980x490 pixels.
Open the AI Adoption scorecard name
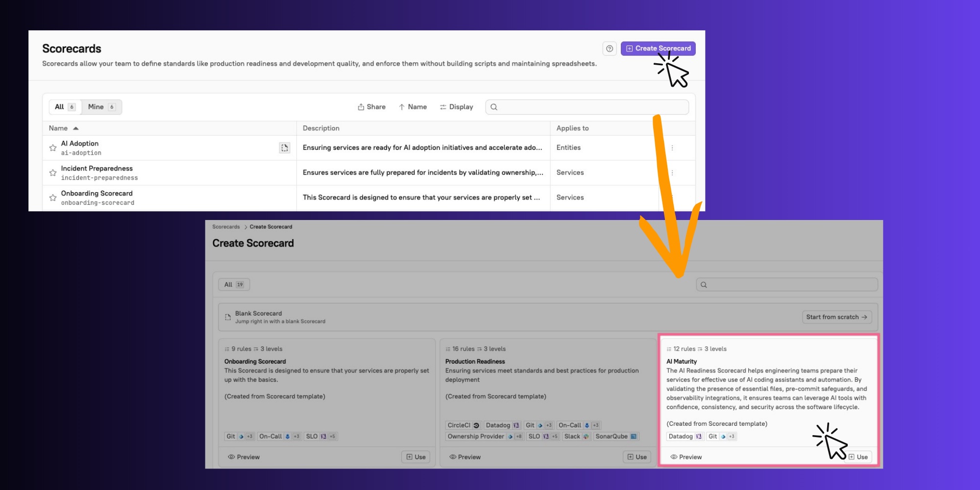80,144
